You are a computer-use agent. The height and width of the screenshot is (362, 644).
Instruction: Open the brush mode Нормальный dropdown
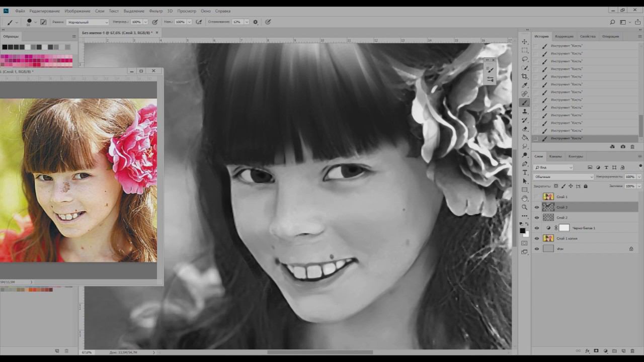tap(88, 22)
